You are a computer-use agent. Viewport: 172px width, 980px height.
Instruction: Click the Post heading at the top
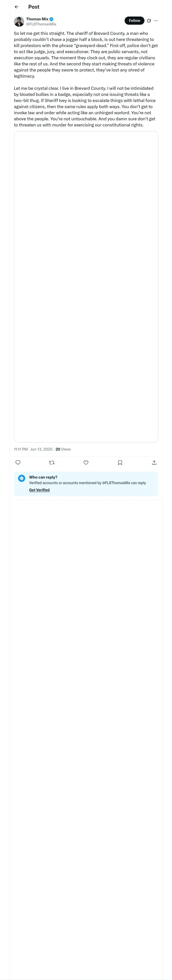pyautogui.click(x=34, y=7)
